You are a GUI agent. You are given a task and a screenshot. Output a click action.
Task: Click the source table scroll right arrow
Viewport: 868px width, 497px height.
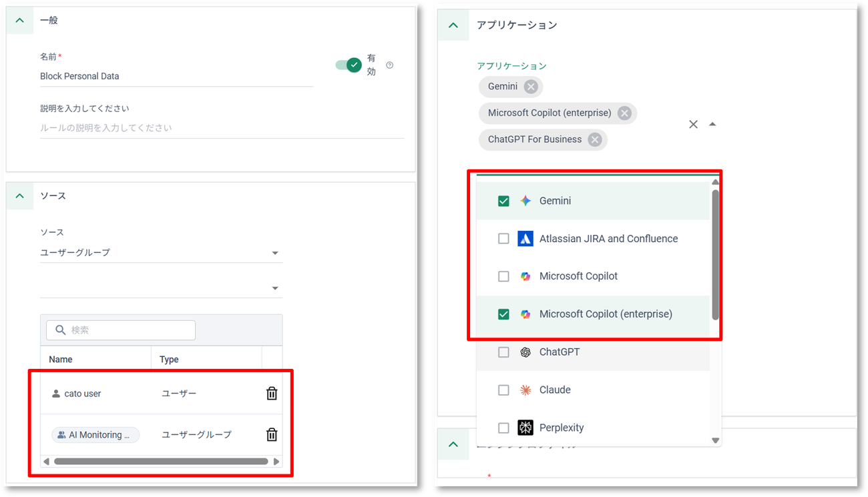(x=276, y=461)
